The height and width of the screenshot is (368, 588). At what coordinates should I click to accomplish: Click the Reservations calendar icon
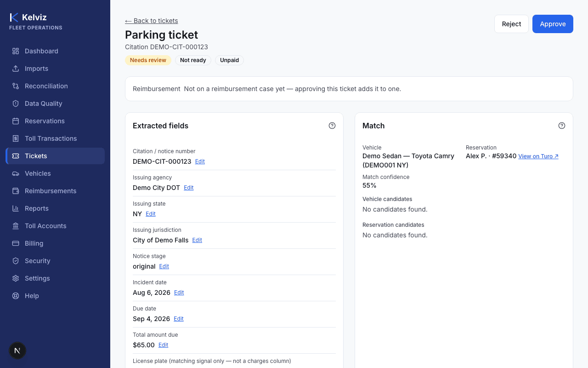pos(16,121)
